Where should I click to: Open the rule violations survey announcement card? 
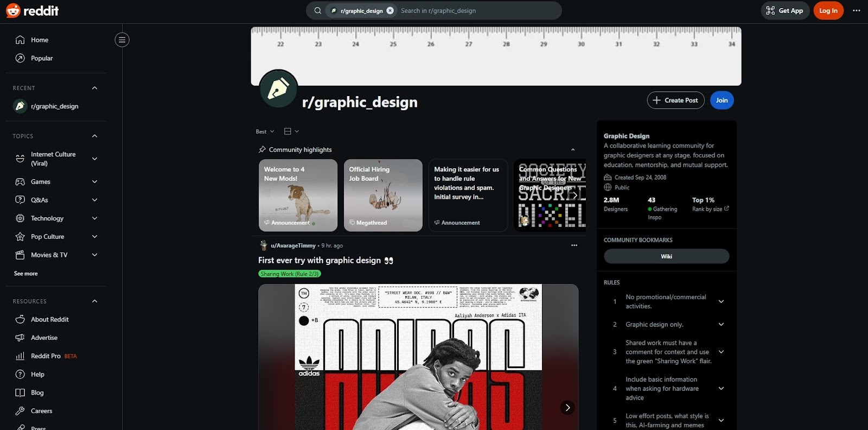point(468,195)
